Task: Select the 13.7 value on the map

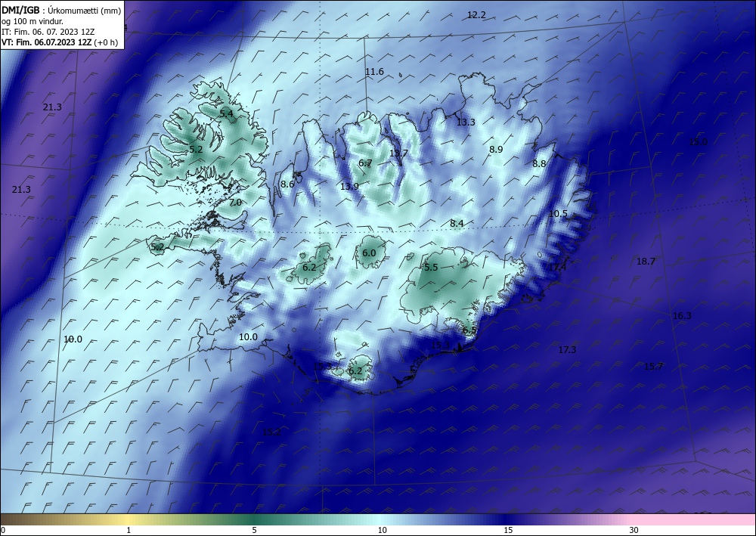Action: [398, 153]
